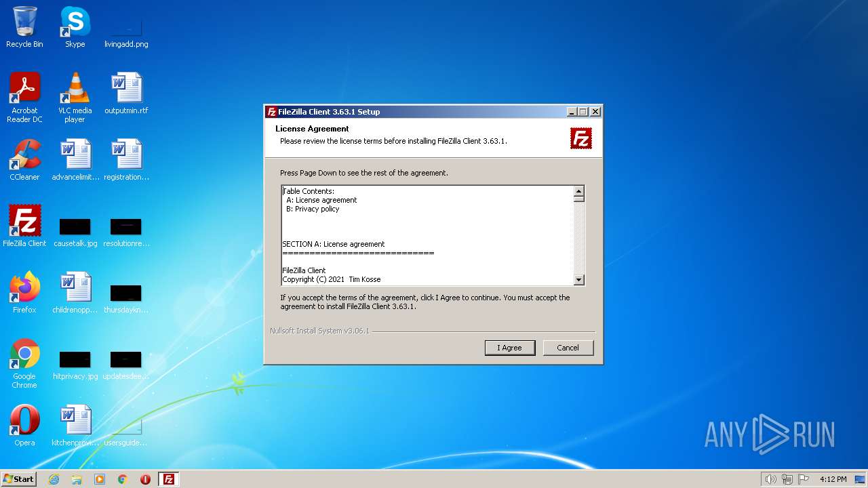The image size is (868, 488).
Task: Click the 4:12 PM clock
Action: click(833, 479)
